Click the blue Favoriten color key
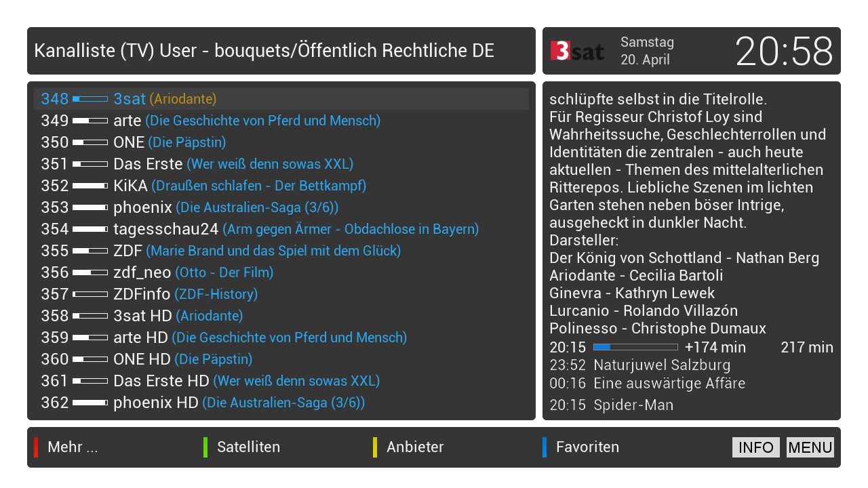 pos(545,447)
